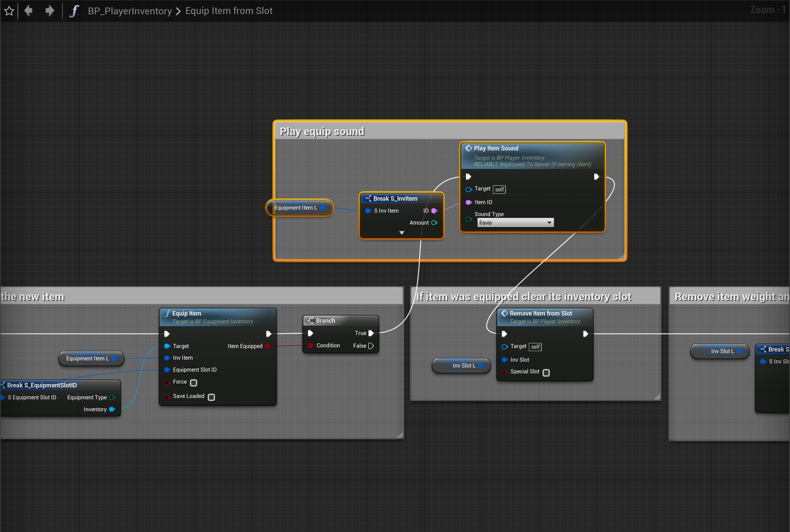Select Equip Item from Slot breadcrumb
Screen dimensions: 790x532
(229, 11)
